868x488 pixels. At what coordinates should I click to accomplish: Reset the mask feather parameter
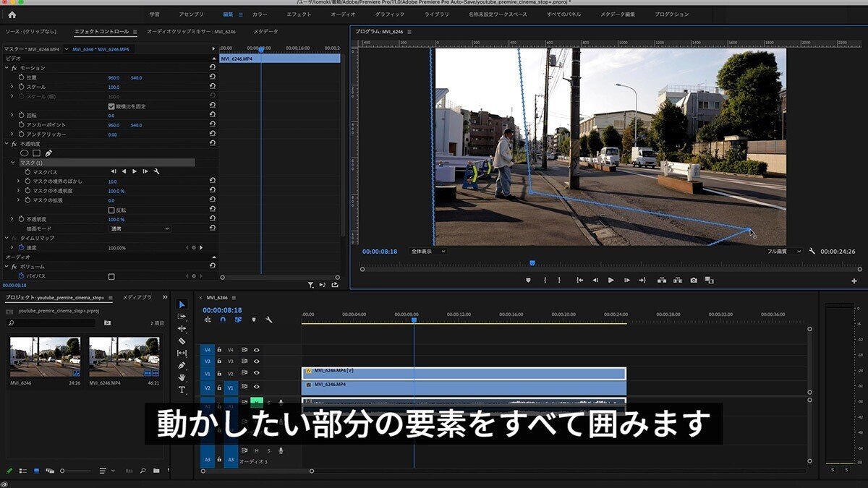[212, 181]
